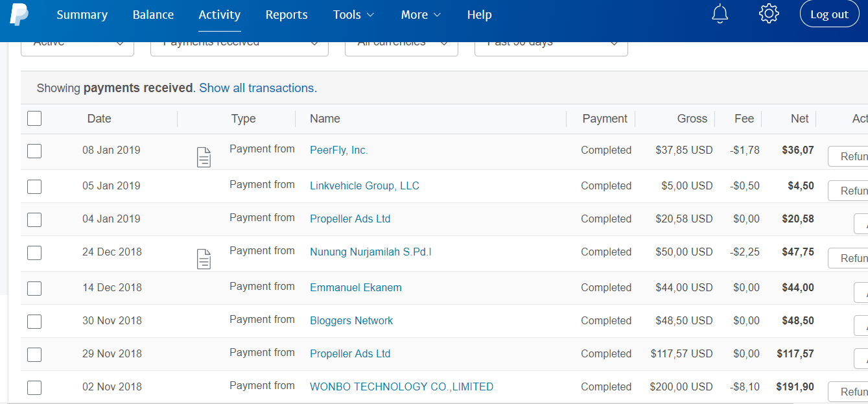
Task: Go to the Balance tab
Action: click(153, 15)
